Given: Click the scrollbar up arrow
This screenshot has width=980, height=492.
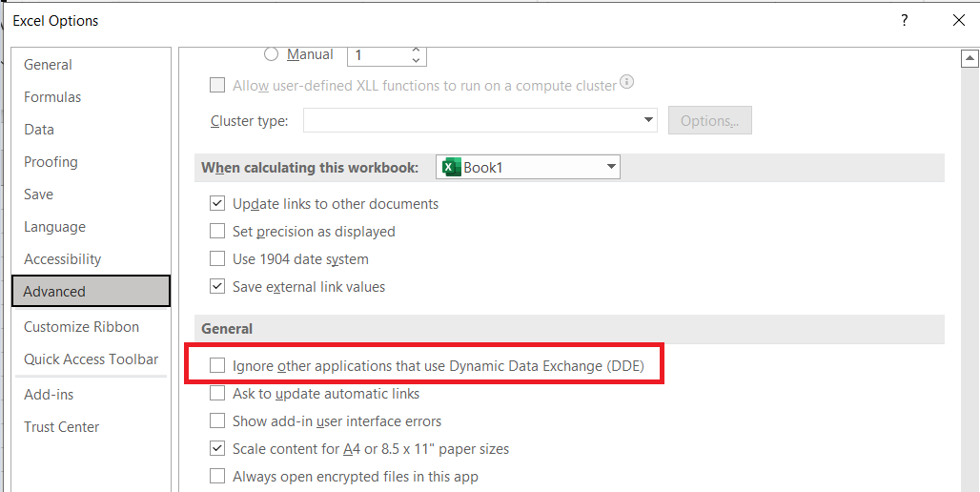Looking at the screenshot, I should coord(970,59).
